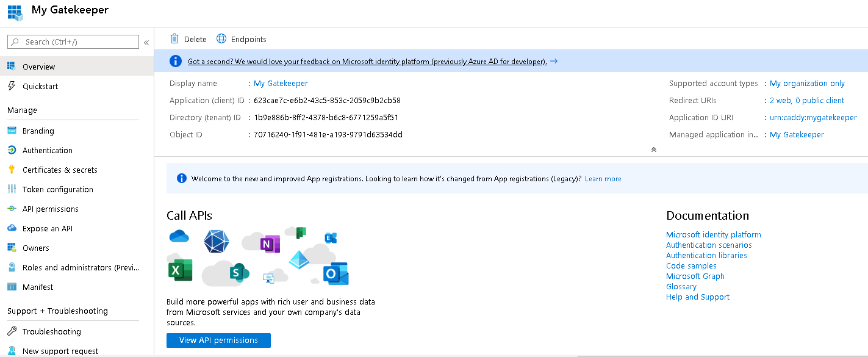
Task: Click the Outlook icon in Call APIs
Action: [335, 273]
